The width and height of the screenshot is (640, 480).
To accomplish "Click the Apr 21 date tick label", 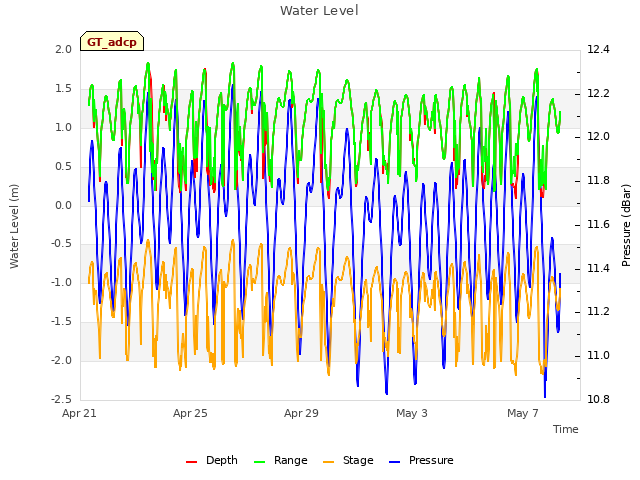I will tap(79, 413).
